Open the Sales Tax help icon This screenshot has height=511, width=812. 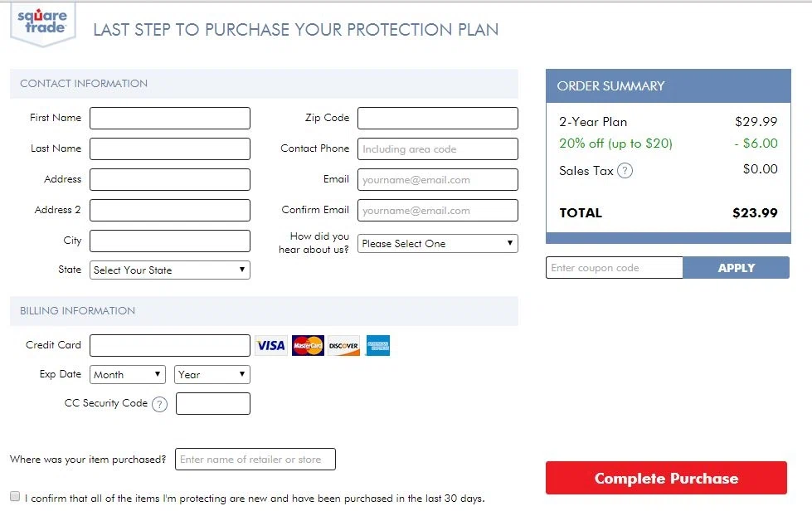[625, 170]
